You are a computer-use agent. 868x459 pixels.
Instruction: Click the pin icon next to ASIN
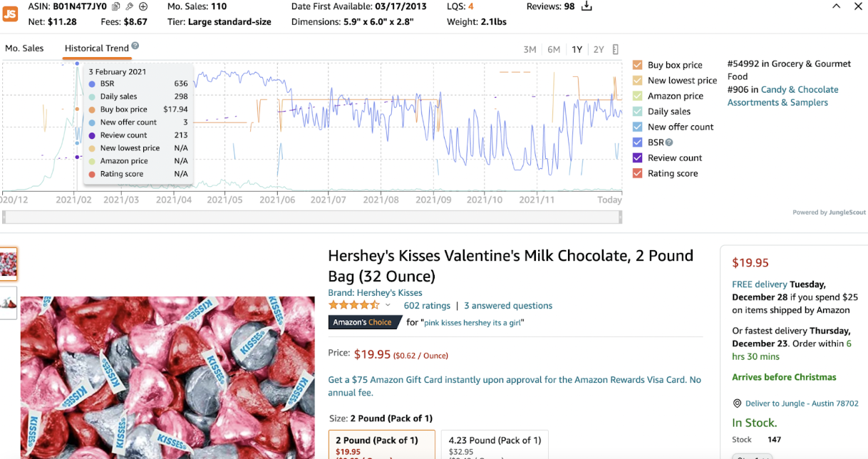130,6
